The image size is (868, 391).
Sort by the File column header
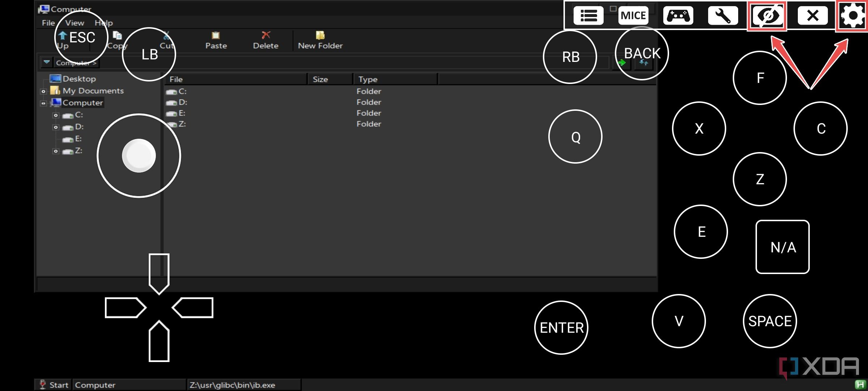pos(235,79)
